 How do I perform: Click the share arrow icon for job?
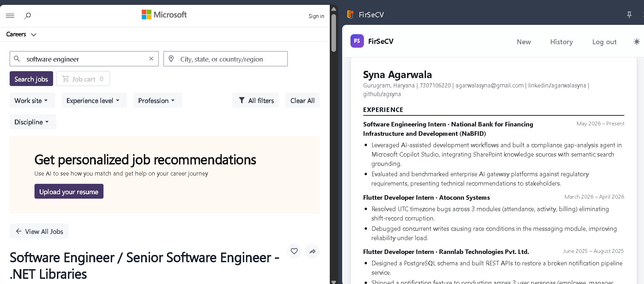313,251
